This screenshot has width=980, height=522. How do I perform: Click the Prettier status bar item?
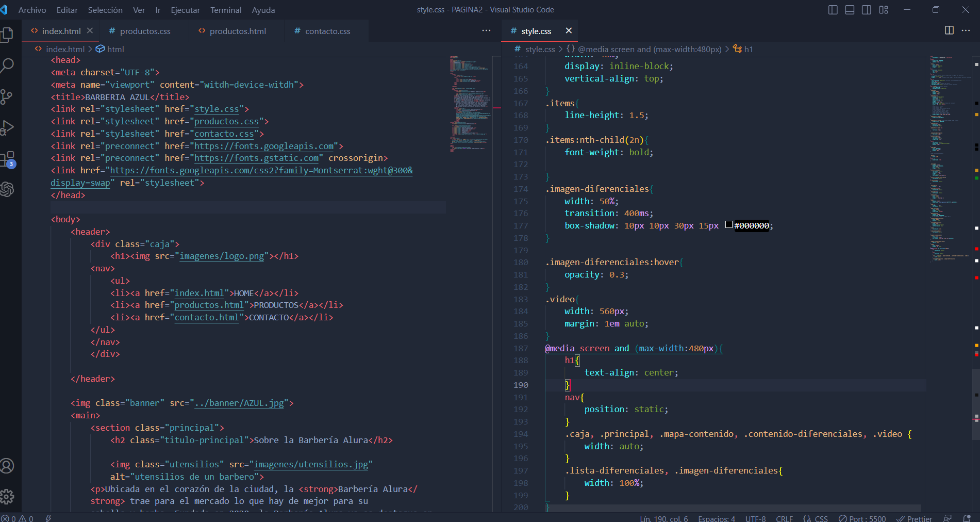point(914,518)
